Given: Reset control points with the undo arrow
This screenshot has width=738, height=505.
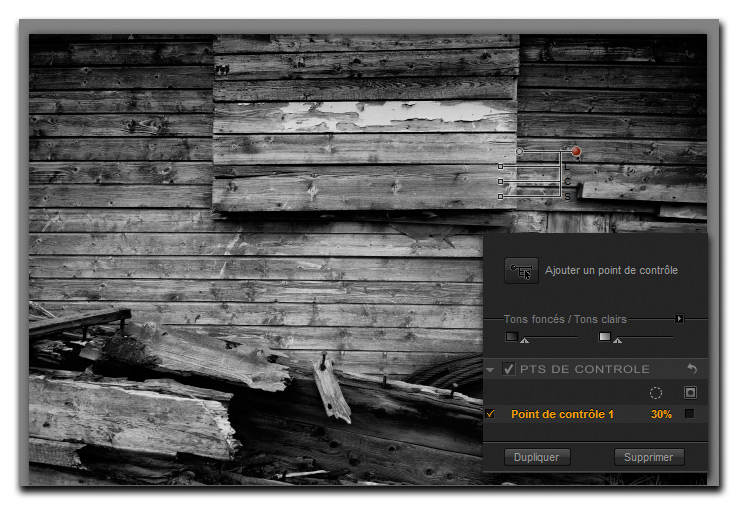Looking at the screenshot, I should click(692, 369).
